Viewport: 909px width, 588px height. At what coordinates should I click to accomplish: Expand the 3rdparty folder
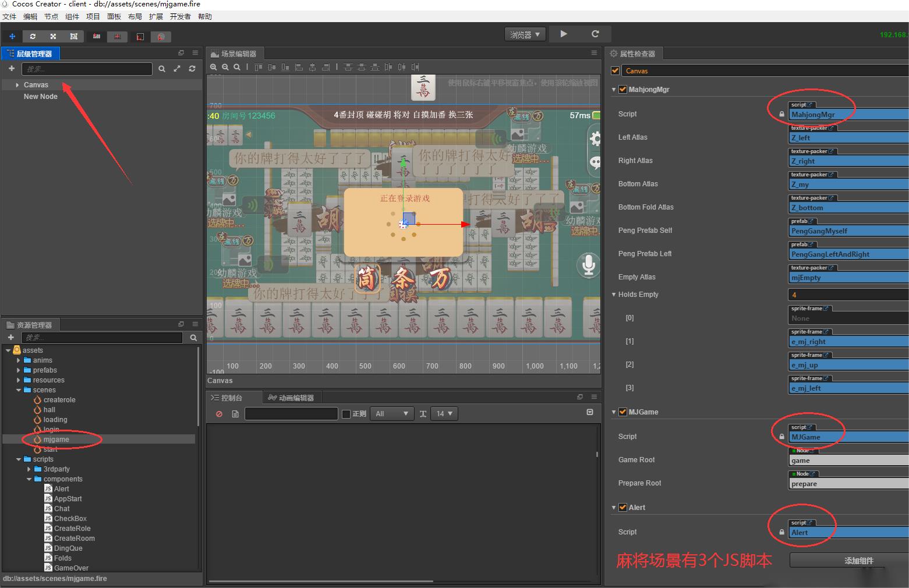coord(29,469)
